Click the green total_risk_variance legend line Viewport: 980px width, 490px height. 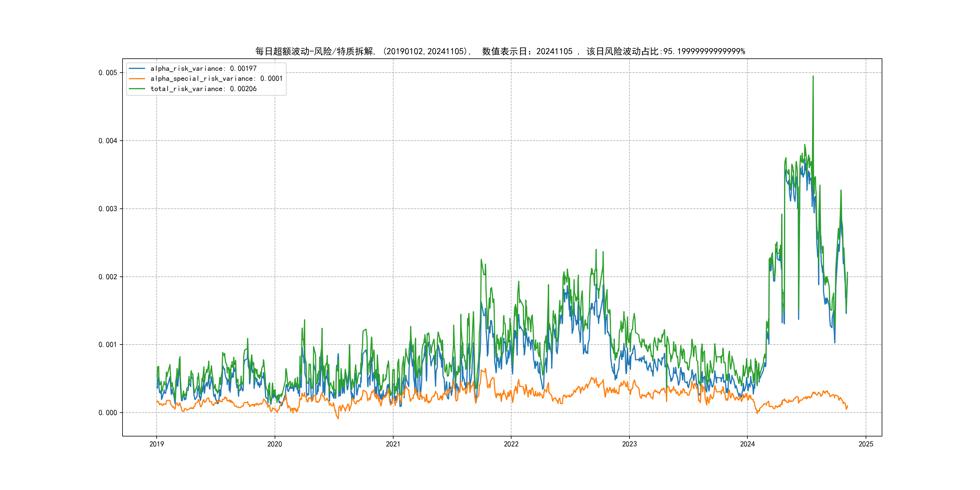137,89
